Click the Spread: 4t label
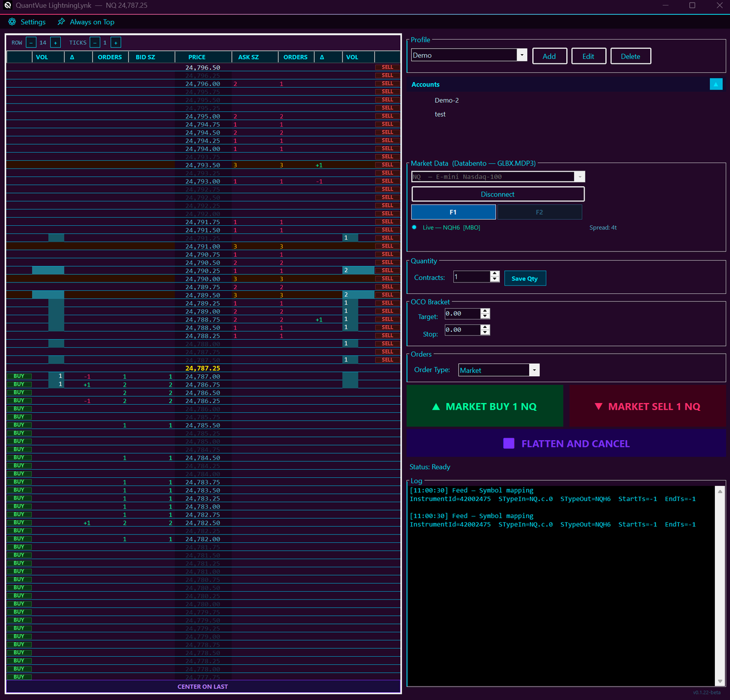Screen dimensions: 730x700 tap(603, 228)
